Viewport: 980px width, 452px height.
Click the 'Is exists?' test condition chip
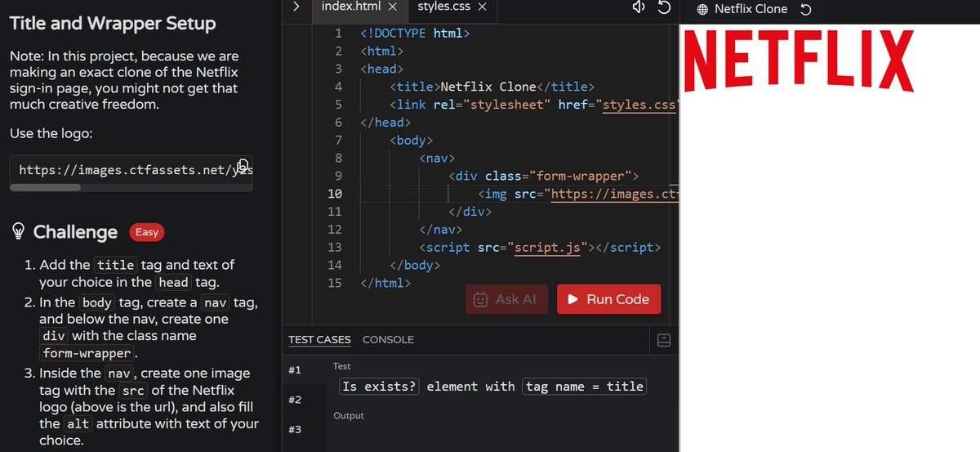point(379,387)
